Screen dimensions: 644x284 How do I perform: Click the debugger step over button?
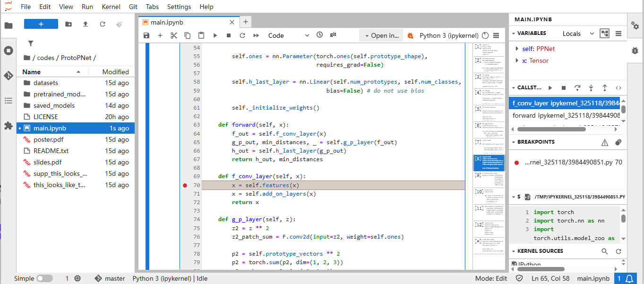click(x=577, y=88)
